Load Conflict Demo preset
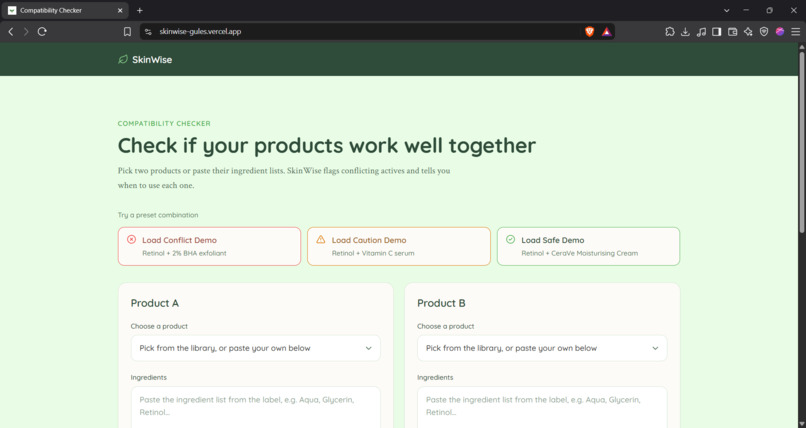806x428 pixels. pyautogui.click(x=209, y=246)
